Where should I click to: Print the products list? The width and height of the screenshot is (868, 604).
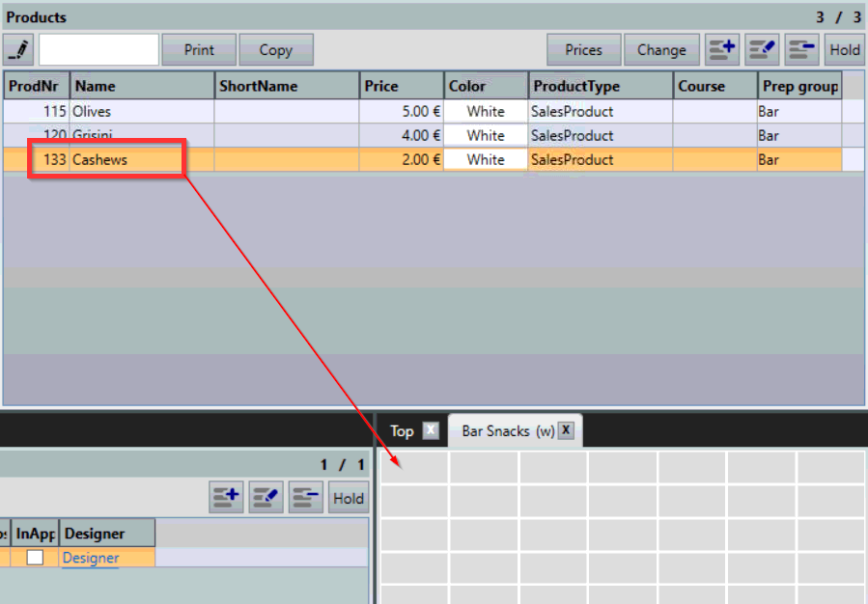(198, 49)
